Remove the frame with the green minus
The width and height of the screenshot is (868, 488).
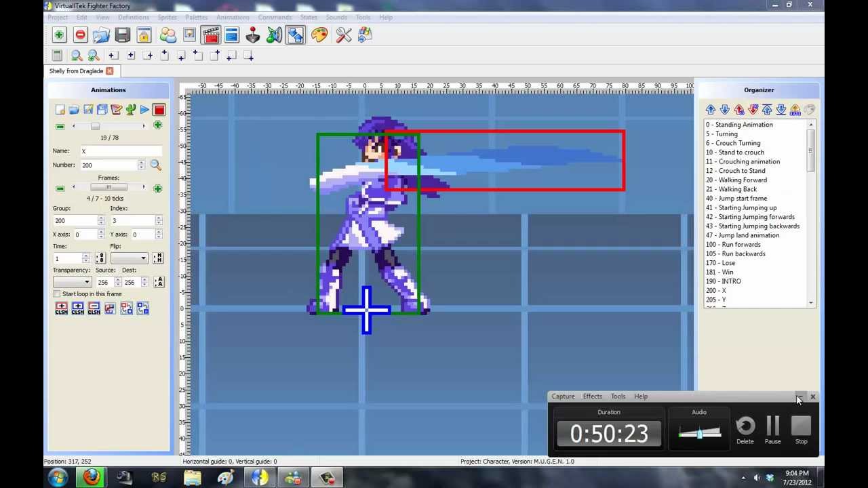pyautogui.click(x=60, y=188)
